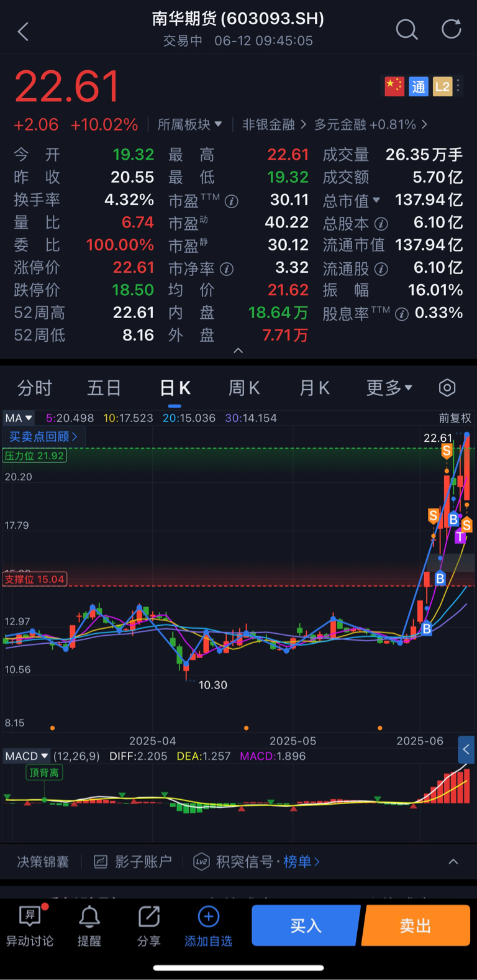Image resolution: width=477 pixels, height=980 pixels.
Task: Expand the chart side panel arrow
Action: tap(466, 749)
